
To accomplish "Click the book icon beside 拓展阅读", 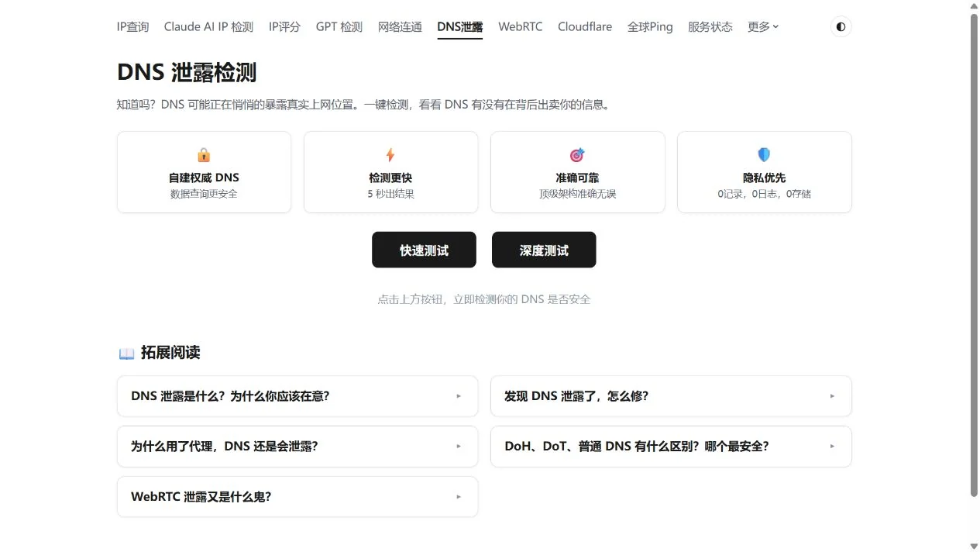I will tap(126, 354).
